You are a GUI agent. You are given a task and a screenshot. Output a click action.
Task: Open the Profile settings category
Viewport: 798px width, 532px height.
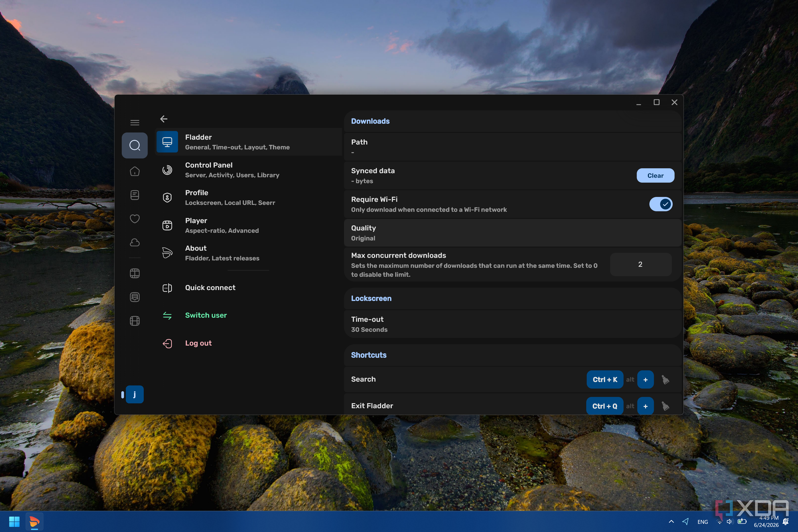pyautogui.click(x=249, y=197)
